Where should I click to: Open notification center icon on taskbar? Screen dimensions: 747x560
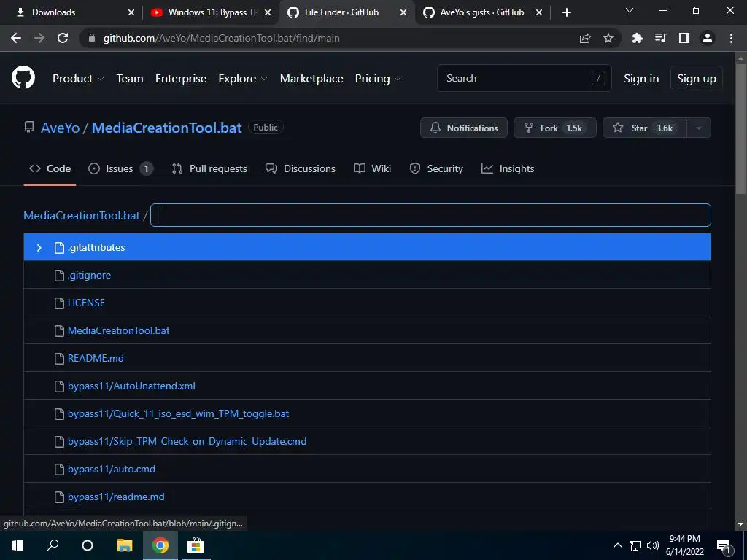pyautogui.click(x=724, y=545)
